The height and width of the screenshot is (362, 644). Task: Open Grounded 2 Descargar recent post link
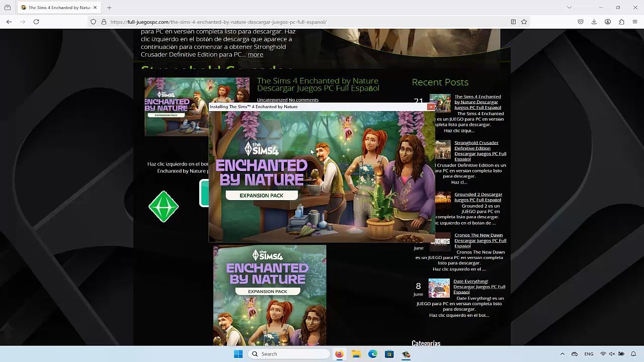tap(478, 197)
